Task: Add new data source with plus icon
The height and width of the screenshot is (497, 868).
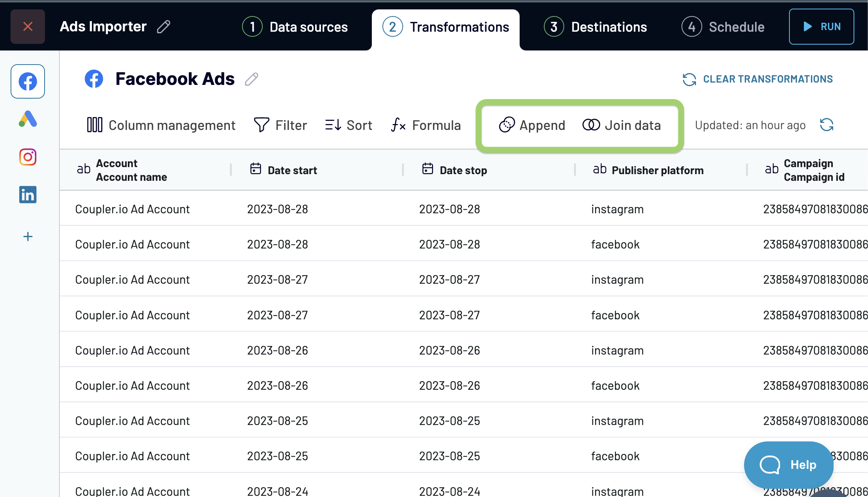Action: click(x=28, y=236)
